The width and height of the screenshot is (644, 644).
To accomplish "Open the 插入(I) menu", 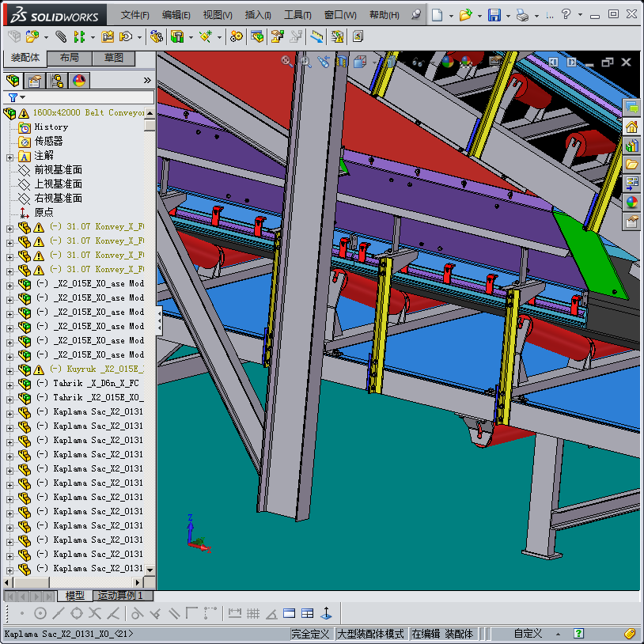I will point(258,15).
